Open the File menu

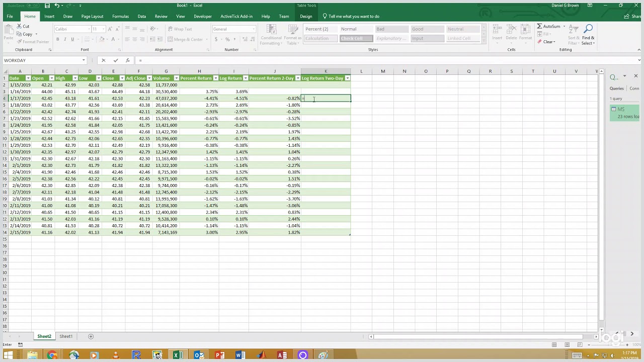coord(10,17)
